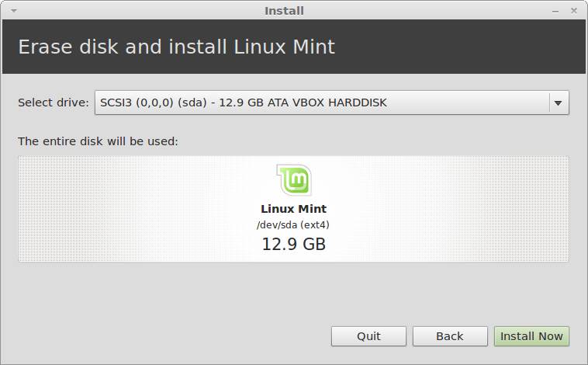The width and height of the screenshot is (588, 365).
Task: Select the "Erase disk and install Linux Mint" heading
Action: (177, 47)
